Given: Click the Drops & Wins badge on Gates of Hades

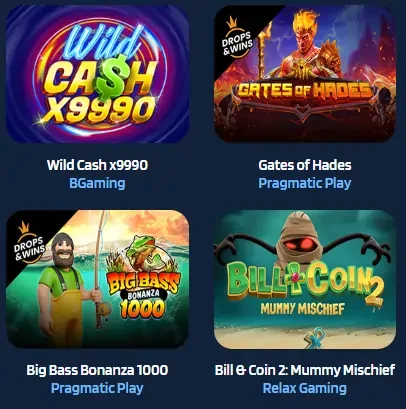Looking at the screenshot, I should [x=237, y=38].
